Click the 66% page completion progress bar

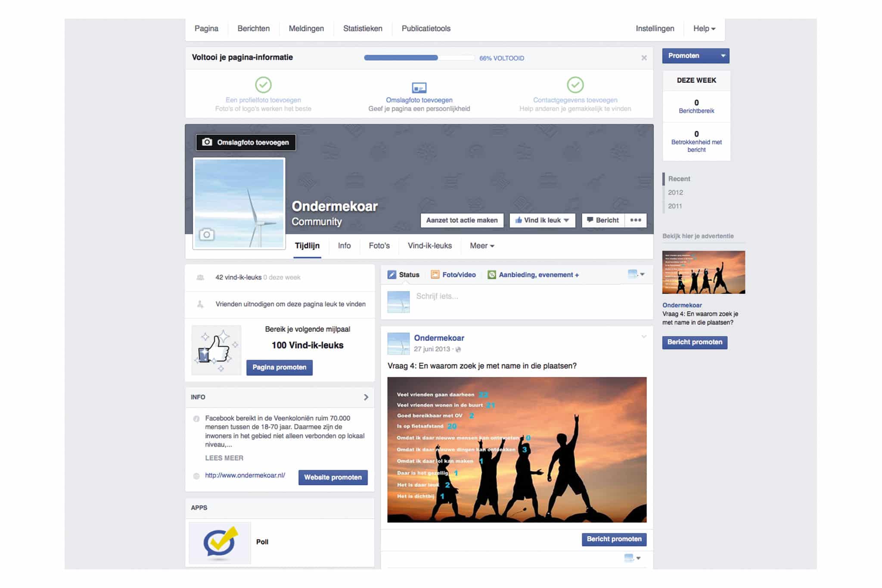[419, 58]
